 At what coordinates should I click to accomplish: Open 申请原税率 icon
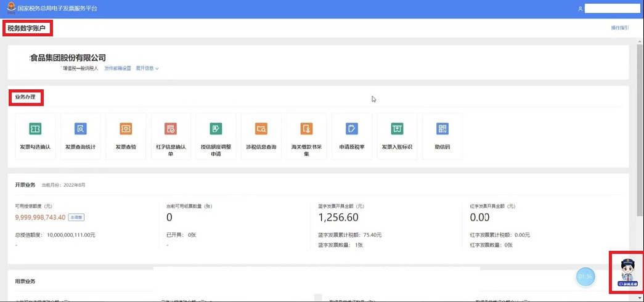[x=352, y=129]
